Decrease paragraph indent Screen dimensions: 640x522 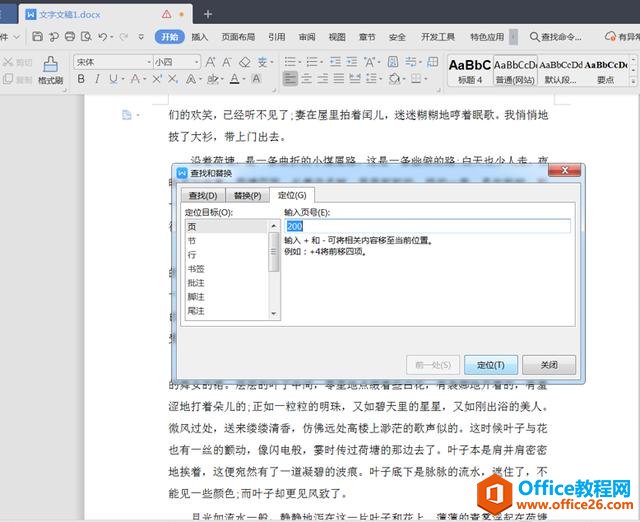336,62
